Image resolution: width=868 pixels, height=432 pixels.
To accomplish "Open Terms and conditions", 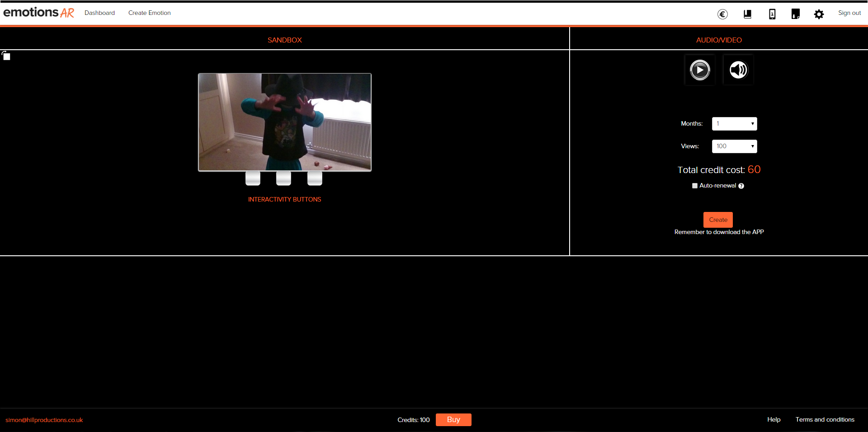I will coord(825,420).
